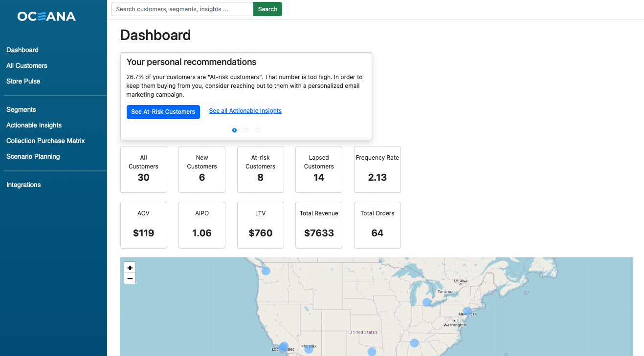Screen dimensions: 644x356
Task: Open the At-risk Customers stat card
Action: point(260,169)
